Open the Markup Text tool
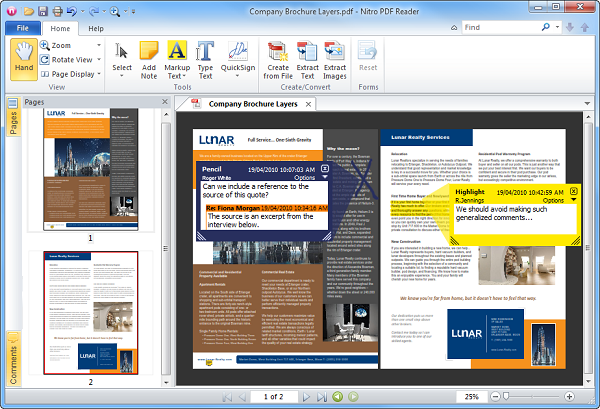Screen dimensions: 600x409 point(177,60)
